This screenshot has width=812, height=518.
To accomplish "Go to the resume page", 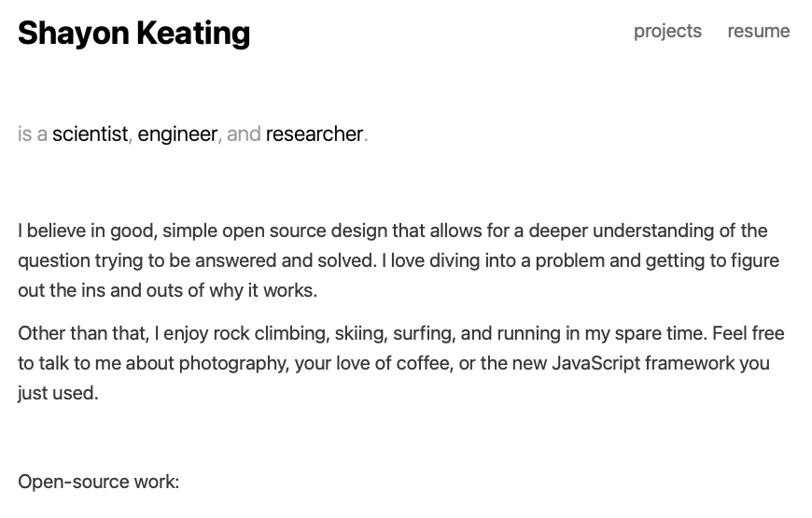I will point(758,31).
